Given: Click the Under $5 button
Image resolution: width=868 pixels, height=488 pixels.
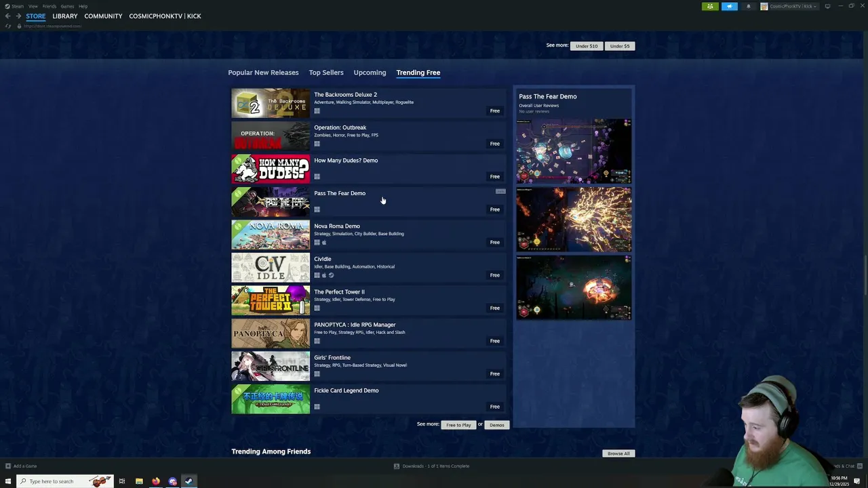Looking at the screenshot, I should [x=620, y=46].
